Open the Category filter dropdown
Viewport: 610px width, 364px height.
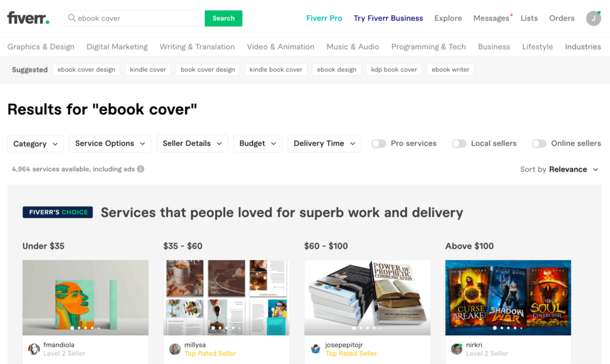pos(35,143)
